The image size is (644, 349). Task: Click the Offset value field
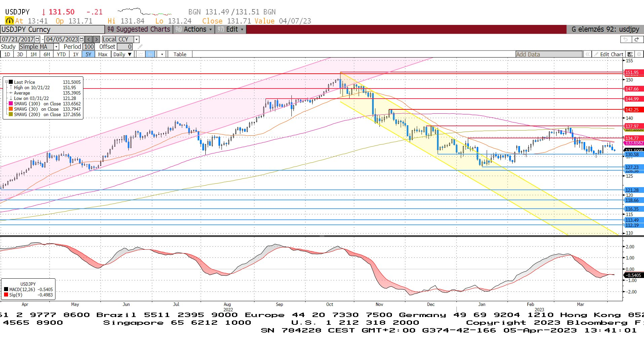[125, 47]
